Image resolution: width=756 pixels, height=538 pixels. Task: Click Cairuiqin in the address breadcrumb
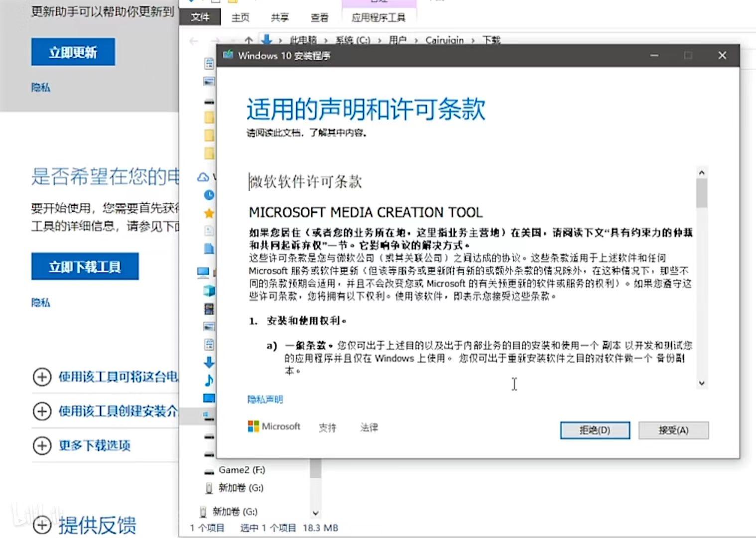pyautogui.click(x=444, y=40)
